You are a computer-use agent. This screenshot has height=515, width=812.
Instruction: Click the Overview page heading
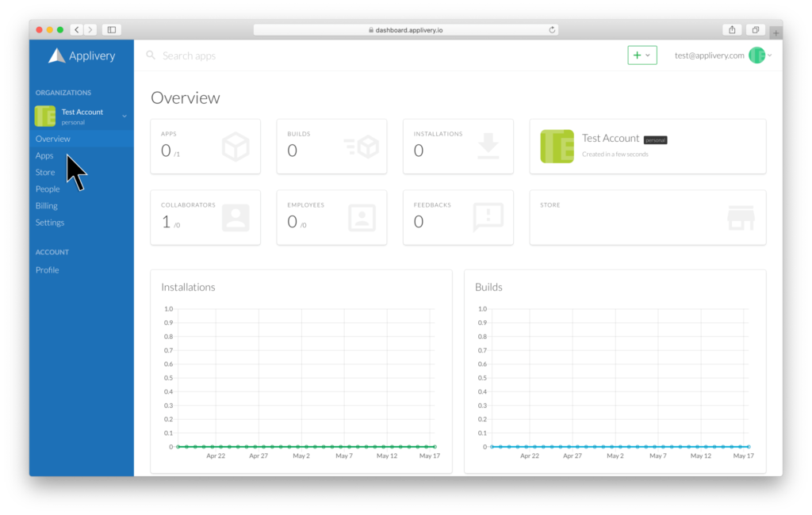point(186,97)
